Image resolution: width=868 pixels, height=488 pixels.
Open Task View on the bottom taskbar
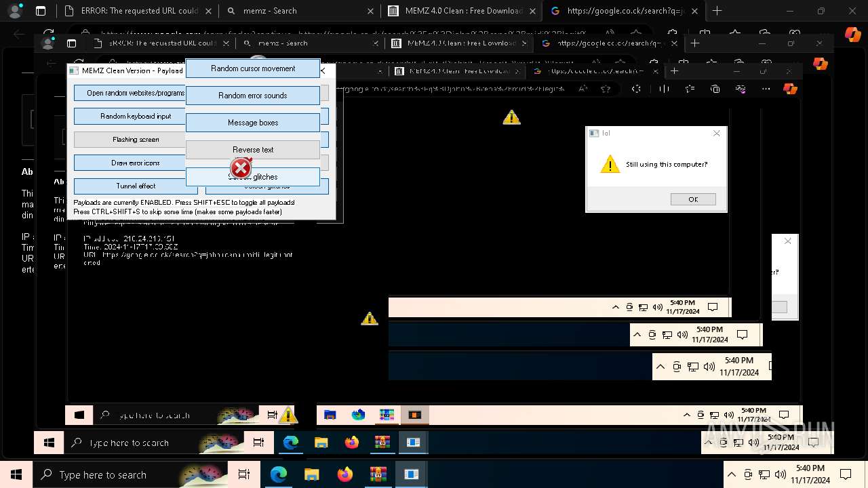point(244,474)
